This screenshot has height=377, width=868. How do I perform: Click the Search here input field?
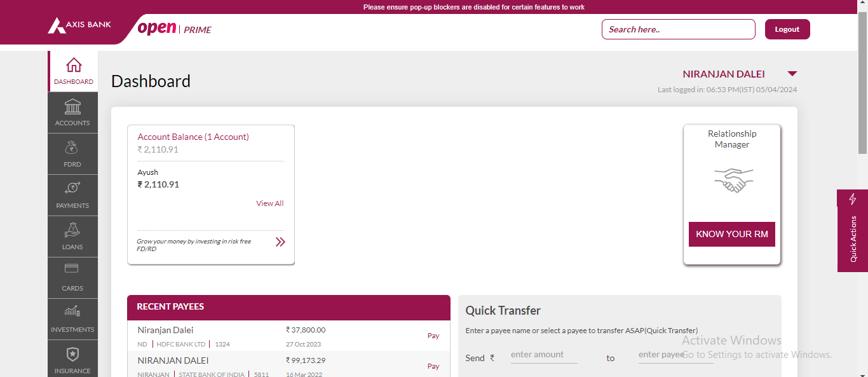point(678,29)
